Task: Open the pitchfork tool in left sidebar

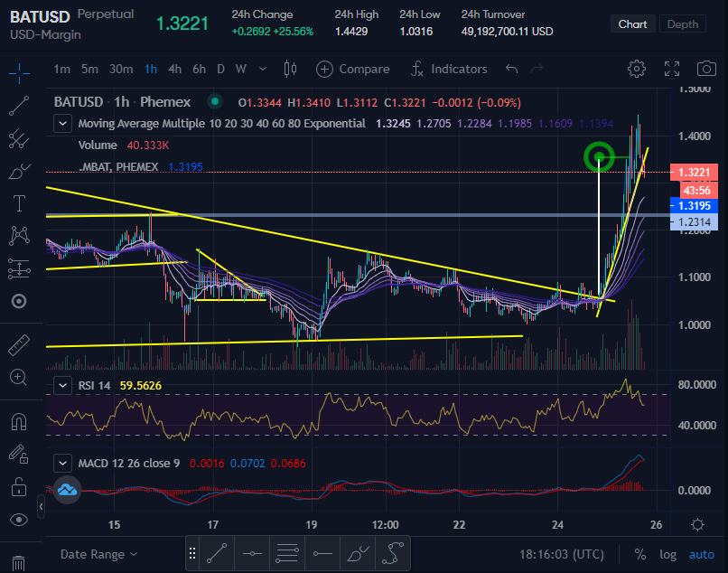Action: (x=19, y=138)
